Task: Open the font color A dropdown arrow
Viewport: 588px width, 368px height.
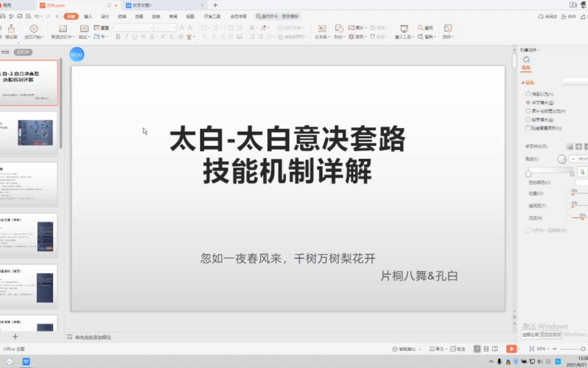Action: (156, 36)
